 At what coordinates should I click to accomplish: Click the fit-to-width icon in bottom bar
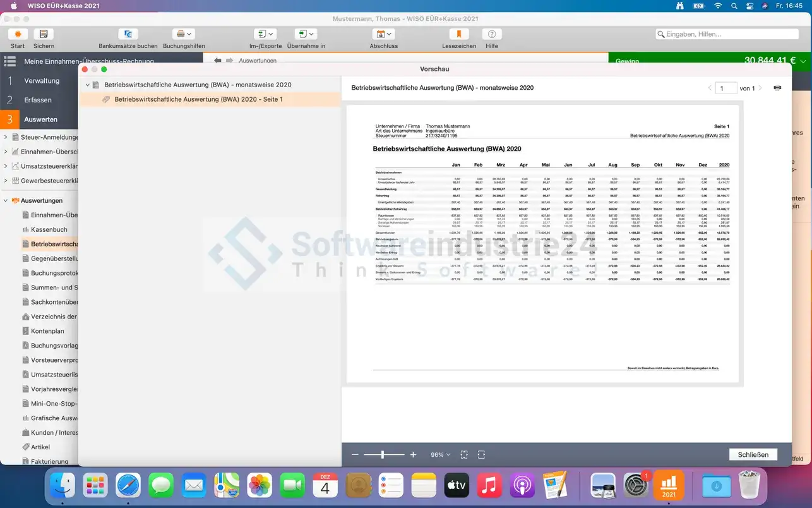(x=481, y=454)
